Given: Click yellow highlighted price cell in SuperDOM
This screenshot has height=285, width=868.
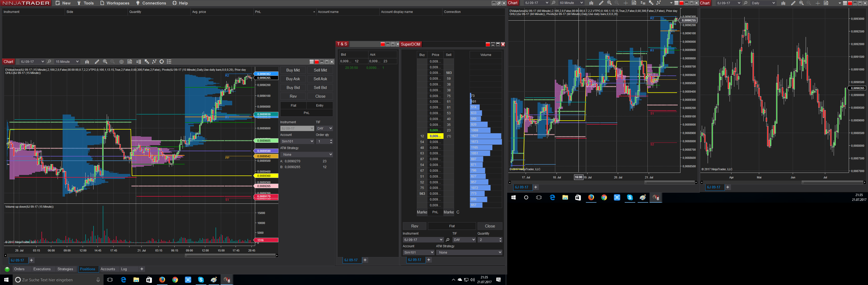Looking at the screenshot, I should (x=435, y=136).
